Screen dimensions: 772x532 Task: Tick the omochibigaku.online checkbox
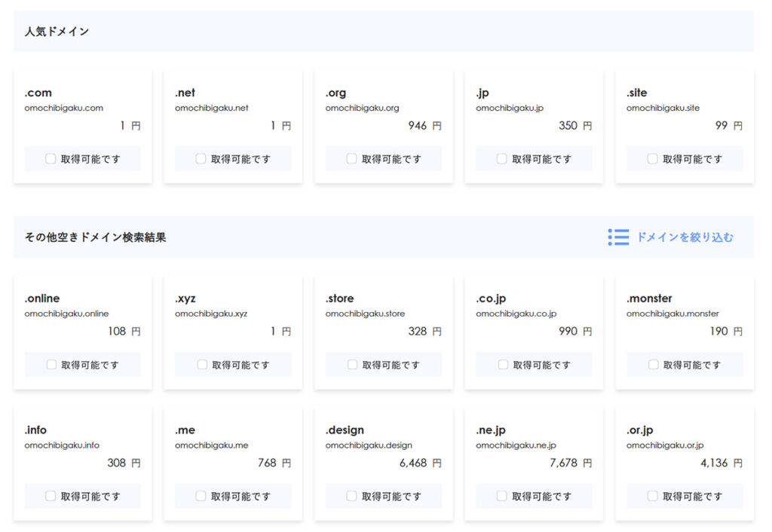coord(51,365)
